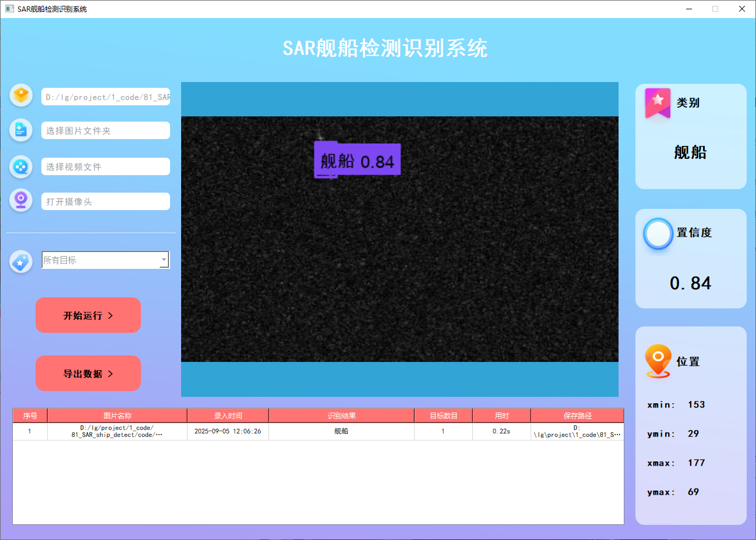Click the target filter tag icon
The width and height of the screenshot is (756, 540).
[21, 262]
